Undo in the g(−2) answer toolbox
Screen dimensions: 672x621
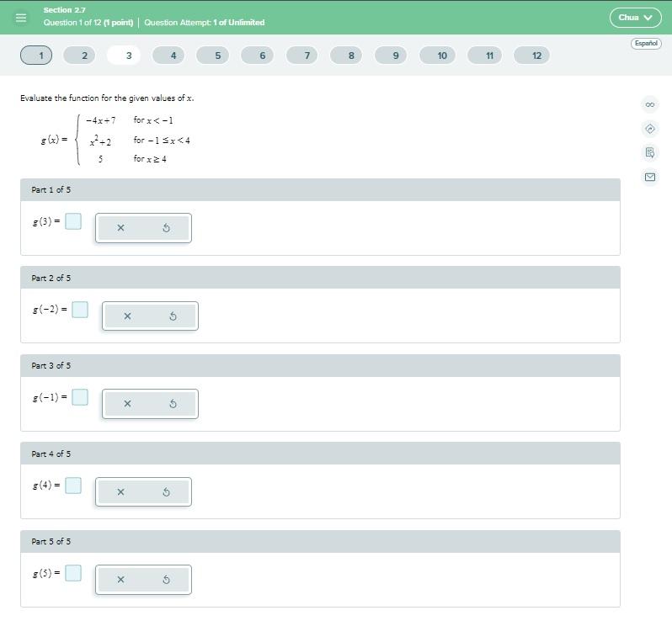point(173,316)
